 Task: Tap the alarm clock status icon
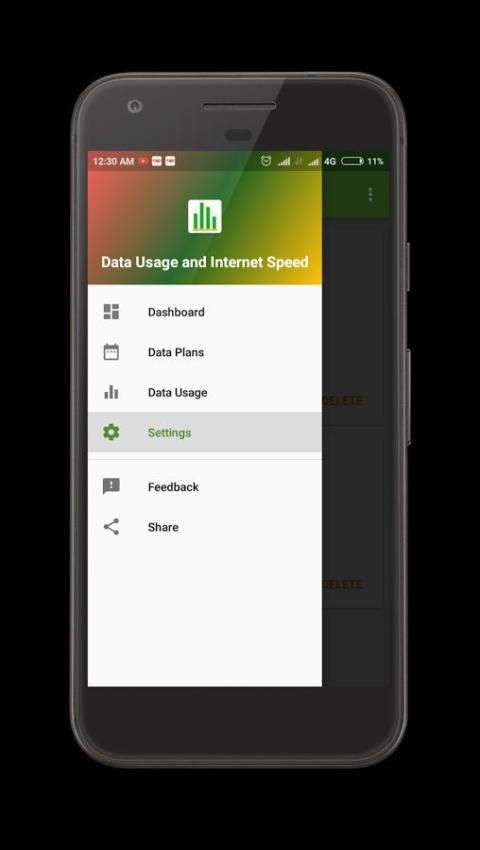coord(266,161)
